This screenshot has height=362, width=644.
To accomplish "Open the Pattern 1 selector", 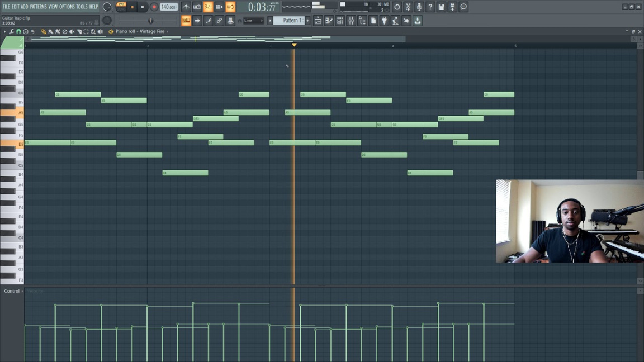I will coord(291,21).
